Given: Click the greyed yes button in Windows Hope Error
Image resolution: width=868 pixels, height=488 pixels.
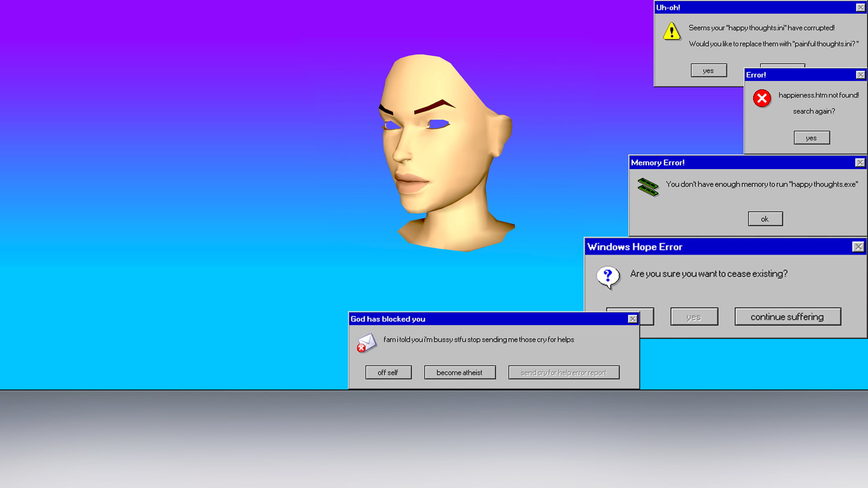Looking at the screenshot, I should (694, 317).
